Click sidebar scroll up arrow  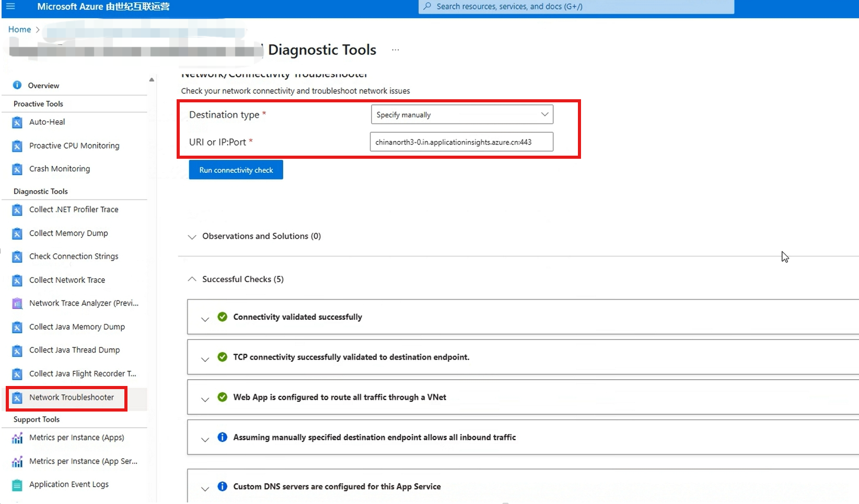click(x=152, y=79)
